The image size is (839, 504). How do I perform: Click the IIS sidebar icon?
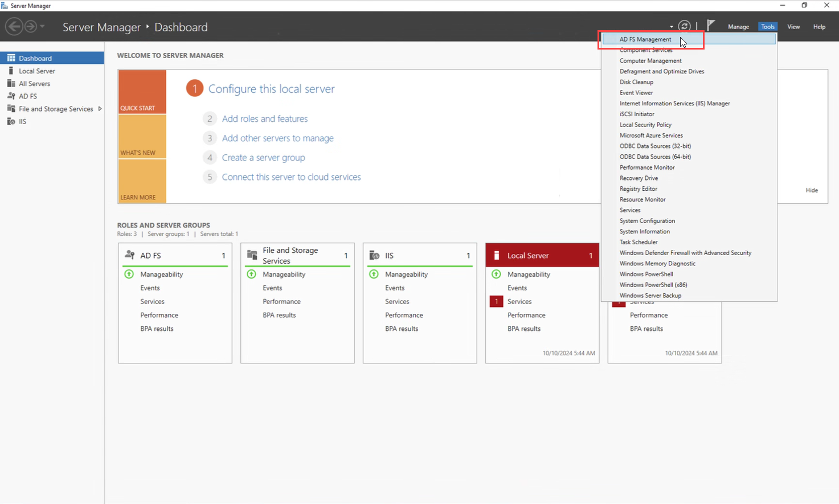point(11,121)
